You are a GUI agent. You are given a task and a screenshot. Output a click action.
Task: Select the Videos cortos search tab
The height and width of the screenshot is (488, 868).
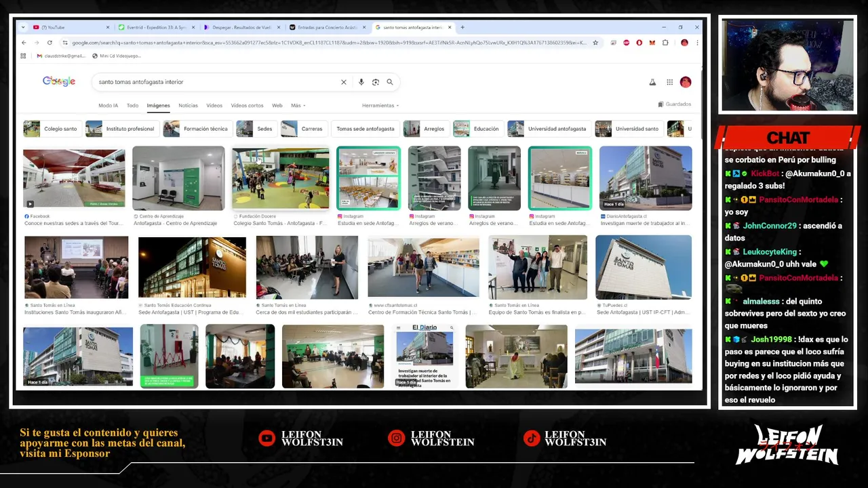(247, 106)
